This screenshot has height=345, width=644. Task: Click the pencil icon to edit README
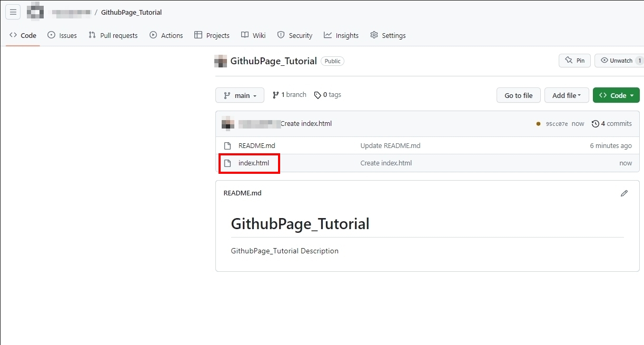pos(624,193)
